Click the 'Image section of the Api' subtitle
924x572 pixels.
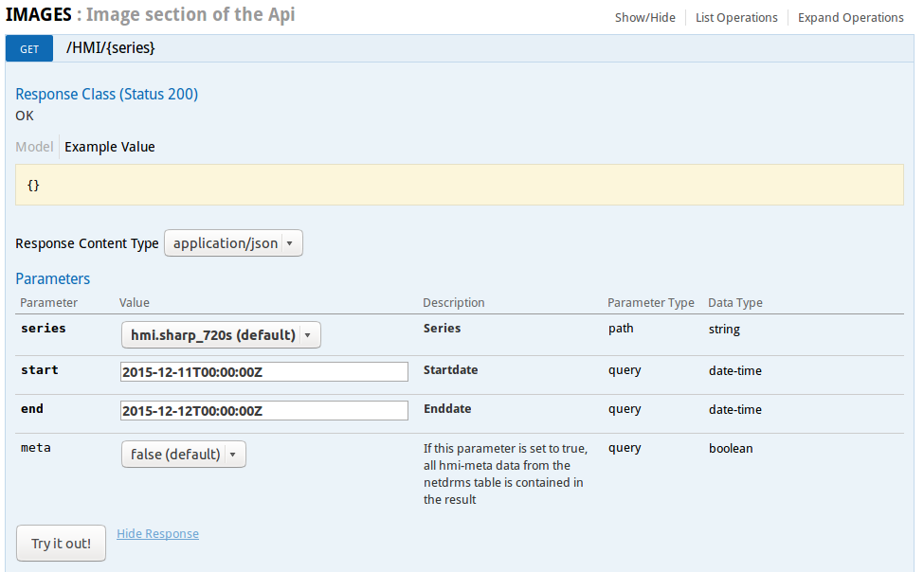click(x=190, y=15)
